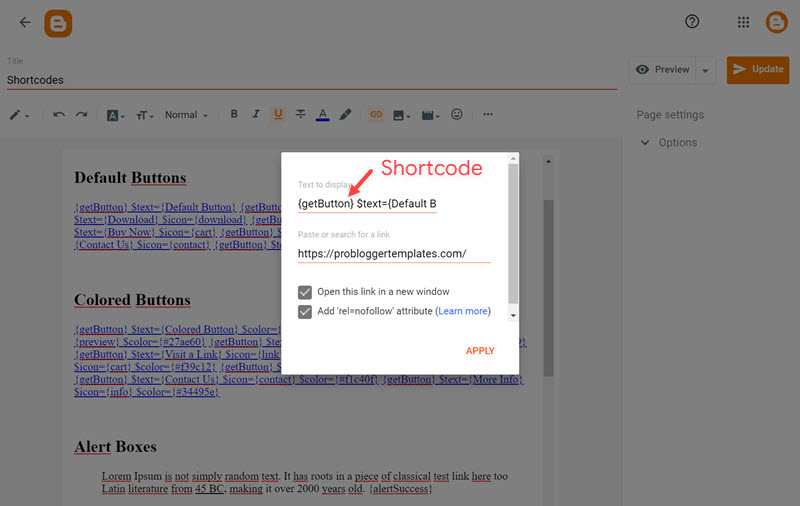Screen dimensions: 800x506
Task: Open the Normal paragraph style dropdown
Action: click(186, 115)
